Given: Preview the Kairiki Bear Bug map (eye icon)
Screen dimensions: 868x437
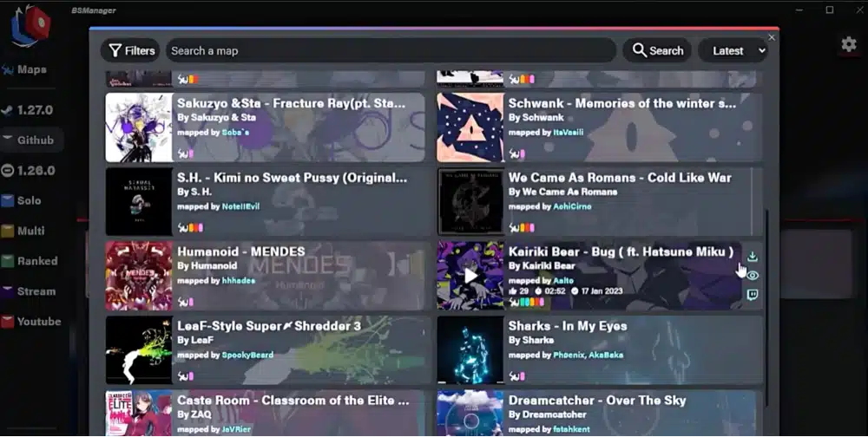Looking at the screenshot, I should [753, 276].
